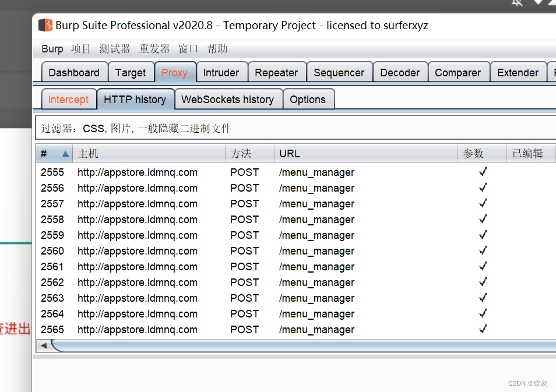Sort by the # column header
Image resolution: width=556 pixels, height=392 pixels.
pyautogui.click(x=54, y=153)
